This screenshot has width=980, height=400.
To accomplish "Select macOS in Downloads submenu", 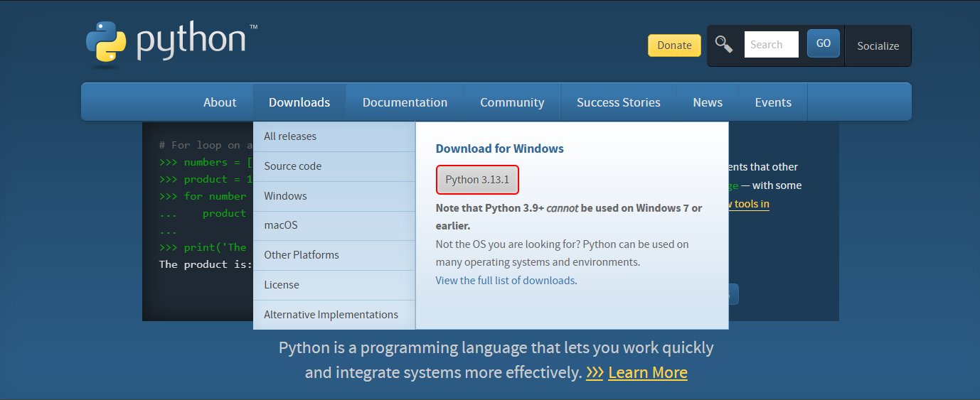I will 334,225.
